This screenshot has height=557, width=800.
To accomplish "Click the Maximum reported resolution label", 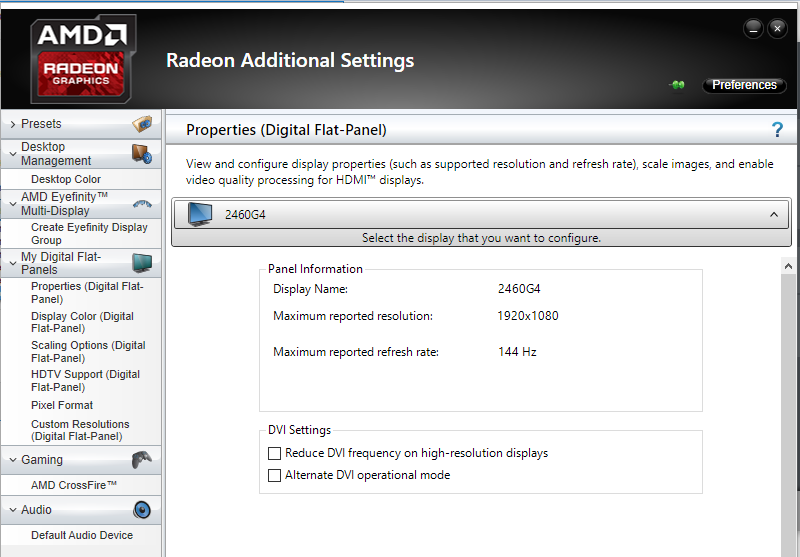I will [353, 316].
